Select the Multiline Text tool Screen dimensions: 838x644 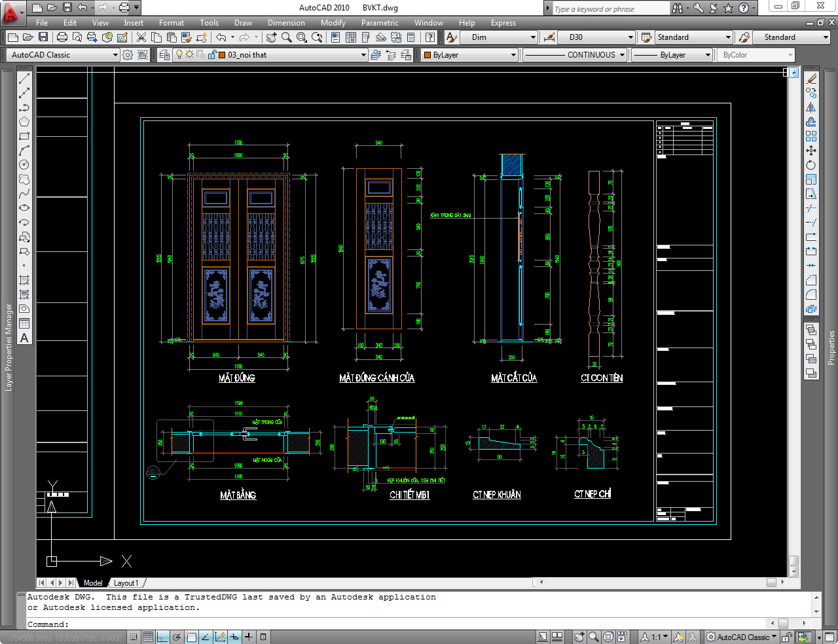24,338
